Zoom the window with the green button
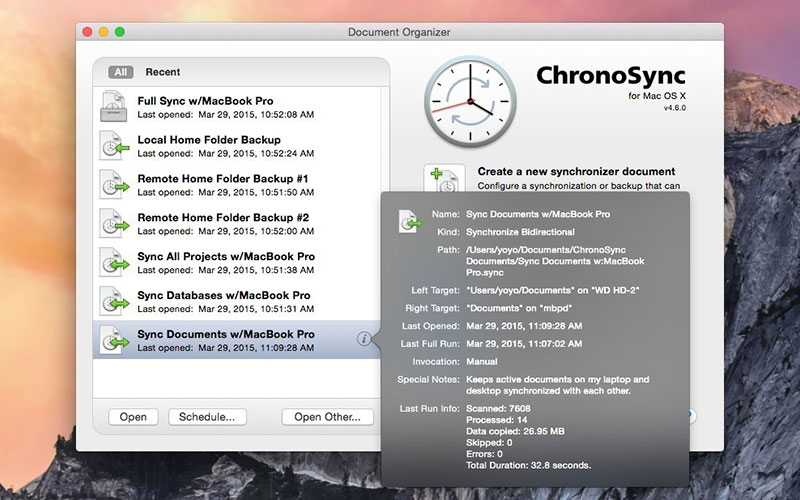This screenshot has width=800, height=500. pos(120,32)
